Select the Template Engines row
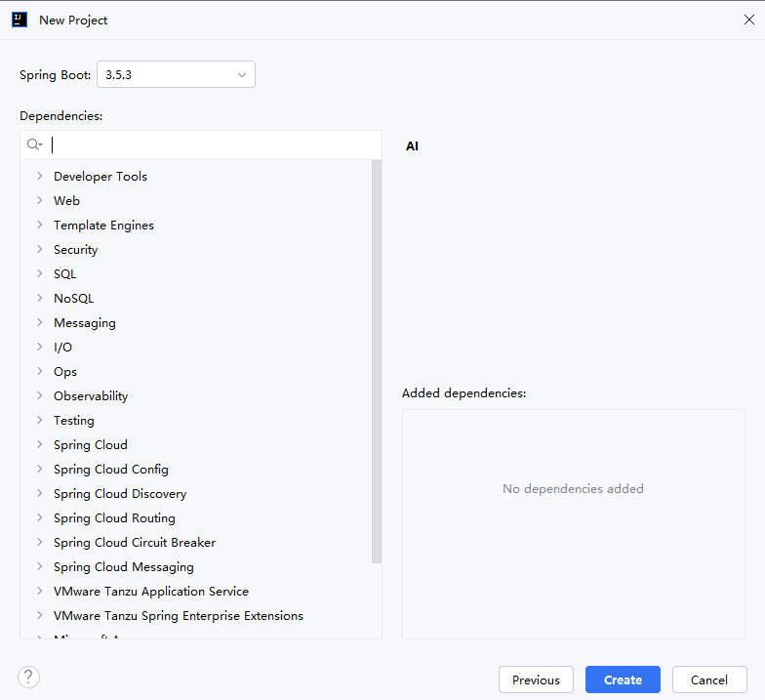This screenshot has height=700, width=765. pyautogui.click(x=195, y=225)
